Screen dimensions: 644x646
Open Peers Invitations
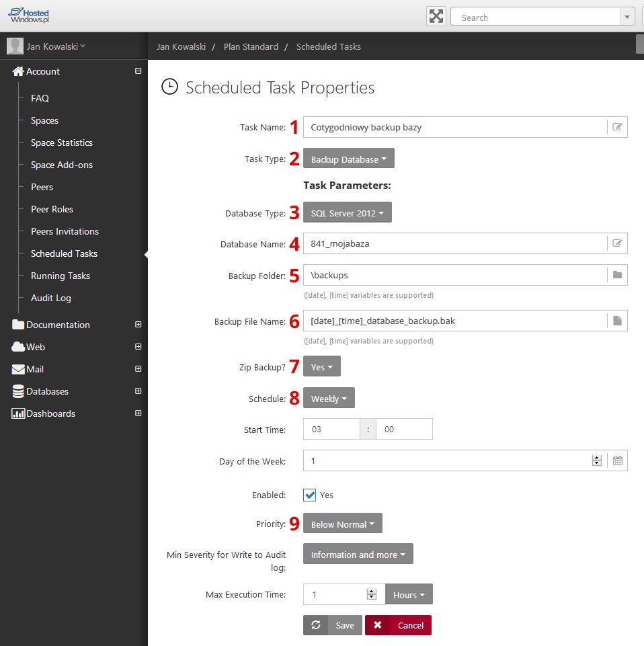pyautogui.click(x=65, y=231)
